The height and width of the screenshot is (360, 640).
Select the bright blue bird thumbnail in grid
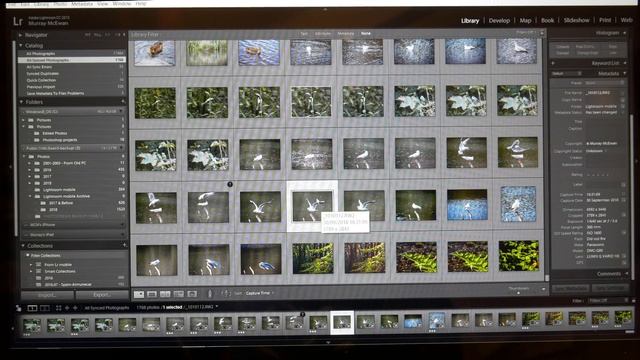tap(467, 205)
